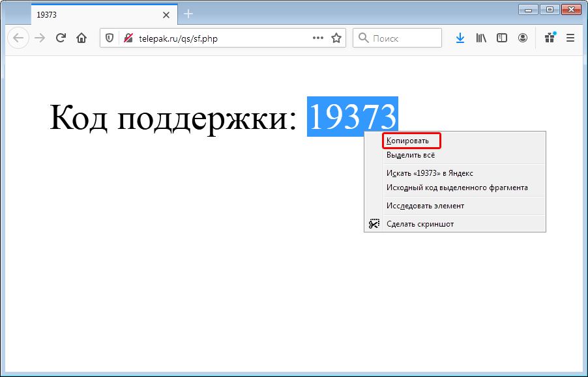Open the Firefox home page
Image resolution: width=588 pixels, height=377 pixels.
(81, 38)
